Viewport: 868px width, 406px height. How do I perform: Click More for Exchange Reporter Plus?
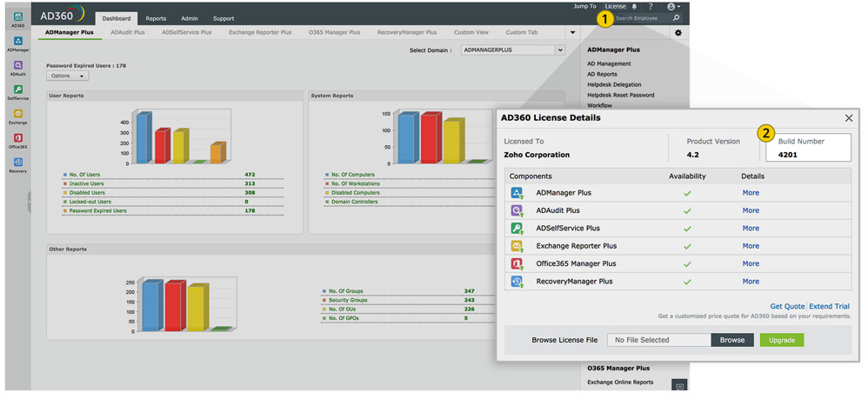(751, 246)
